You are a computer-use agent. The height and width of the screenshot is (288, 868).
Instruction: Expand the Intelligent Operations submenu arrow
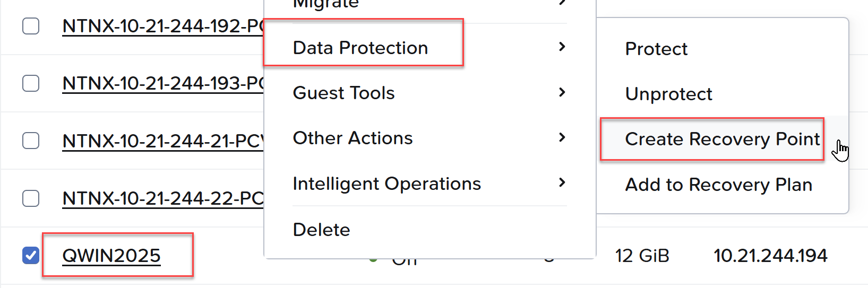[x=562, y=182]
